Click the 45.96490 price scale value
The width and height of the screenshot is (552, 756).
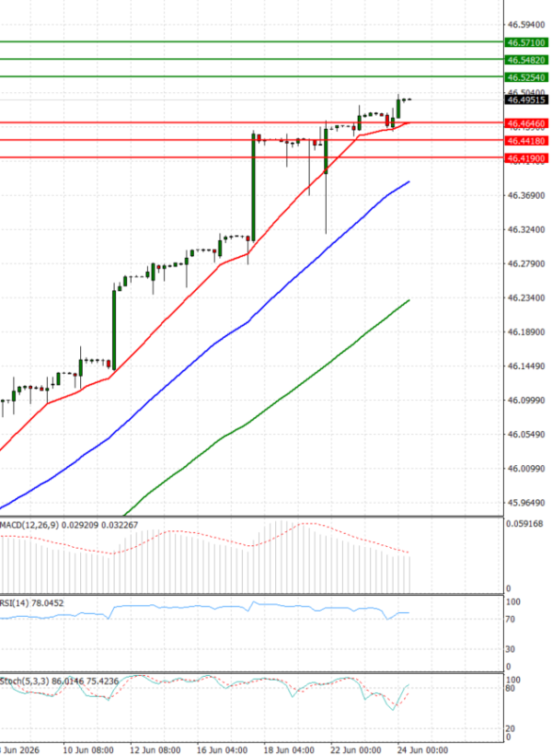tap(526, 503)
